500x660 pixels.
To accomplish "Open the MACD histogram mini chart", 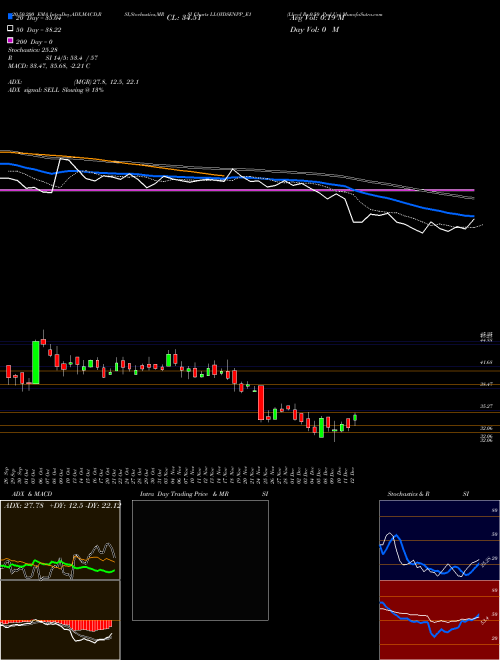I will tap(60, 620).
